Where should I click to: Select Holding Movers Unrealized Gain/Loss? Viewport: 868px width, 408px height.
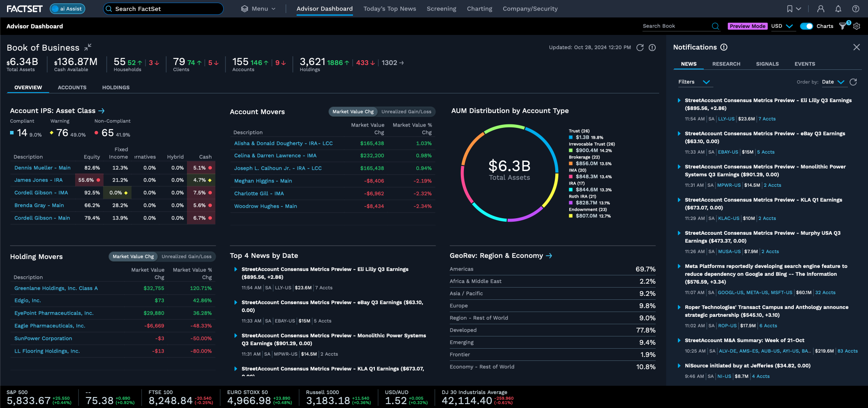[187, 257]
